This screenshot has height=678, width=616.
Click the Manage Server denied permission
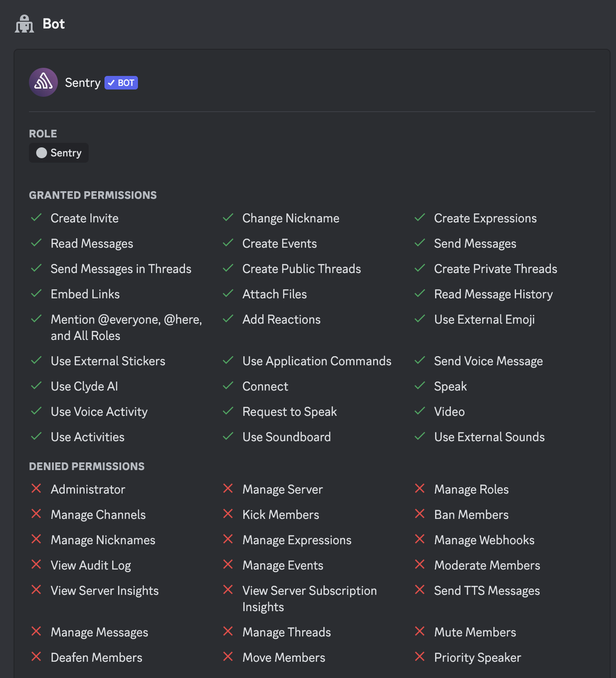[283, 490]
